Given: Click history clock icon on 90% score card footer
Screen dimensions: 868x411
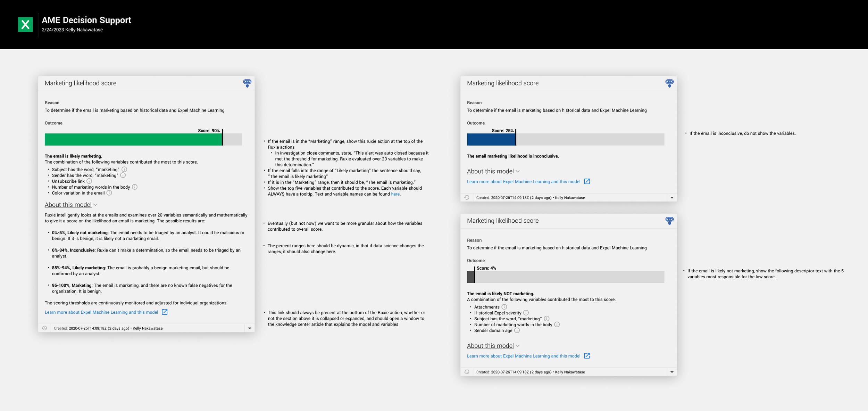Looking at the screenshot, I should coord(44,328).
